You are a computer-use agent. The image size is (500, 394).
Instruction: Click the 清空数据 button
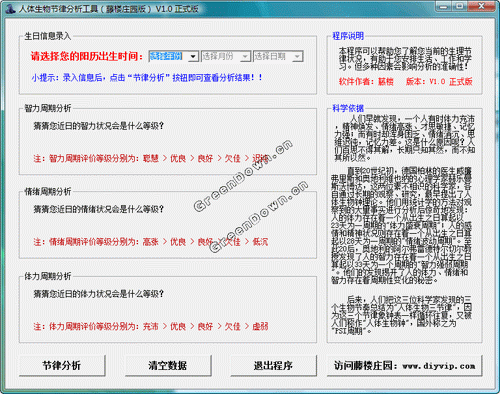click(168, 365)
